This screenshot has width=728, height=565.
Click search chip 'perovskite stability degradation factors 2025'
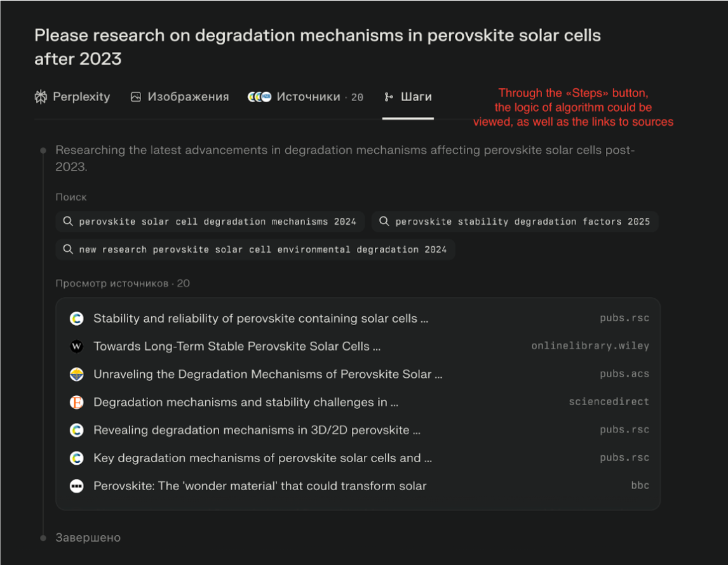tap(515, 222)
